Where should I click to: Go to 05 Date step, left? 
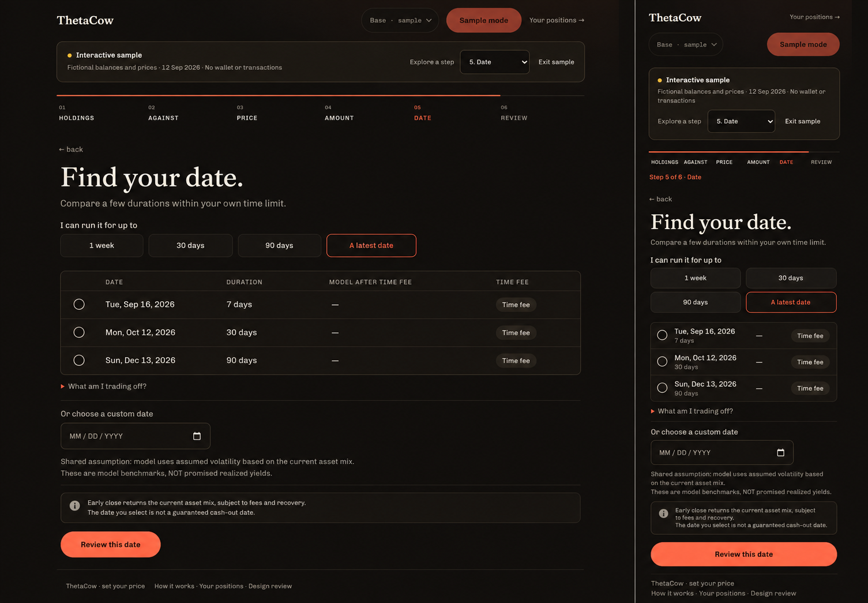coord(423,113)
